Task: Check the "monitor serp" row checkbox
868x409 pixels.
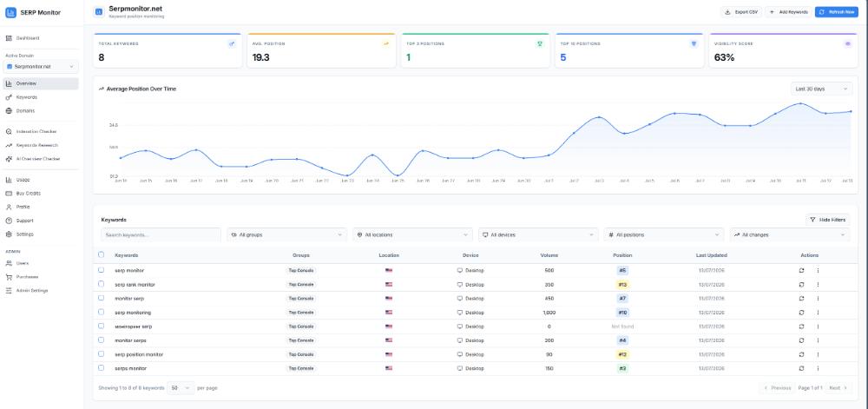Action: pos(101,298)
